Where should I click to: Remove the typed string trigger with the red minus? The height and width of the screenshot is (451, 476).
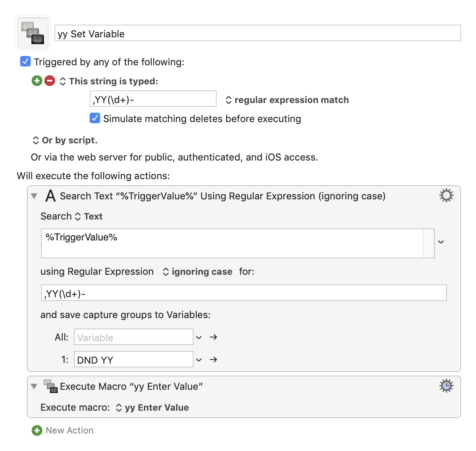tap(50, 81)
